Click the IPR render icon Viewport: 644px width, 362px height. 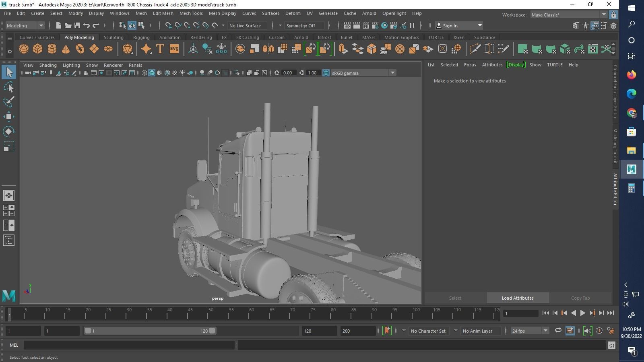[366, 25]
